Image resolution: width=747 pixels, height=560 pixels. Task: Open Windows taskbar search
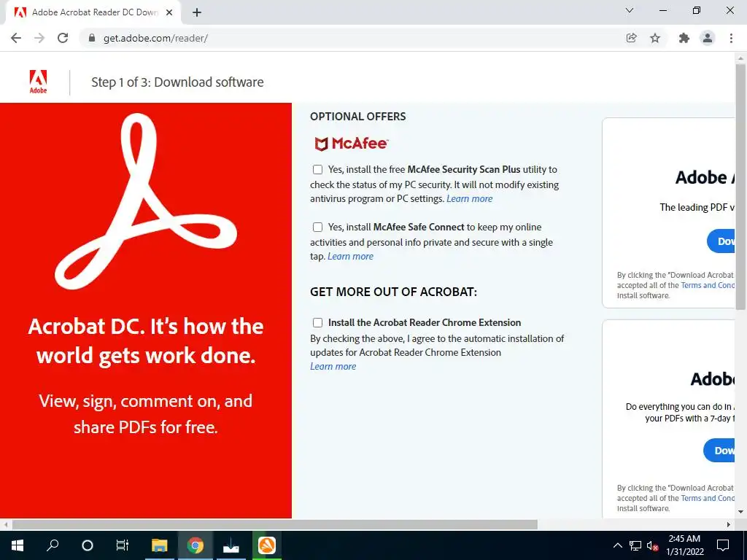(53, 545)
